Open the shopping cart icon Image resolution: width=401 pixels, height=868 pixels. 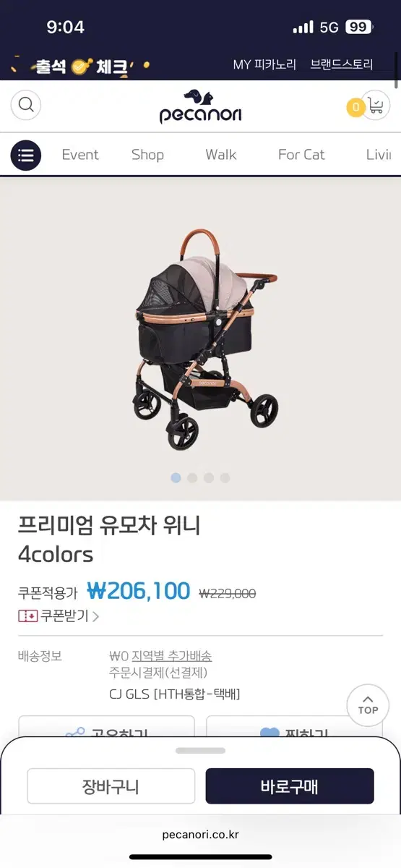pos(376,106)
